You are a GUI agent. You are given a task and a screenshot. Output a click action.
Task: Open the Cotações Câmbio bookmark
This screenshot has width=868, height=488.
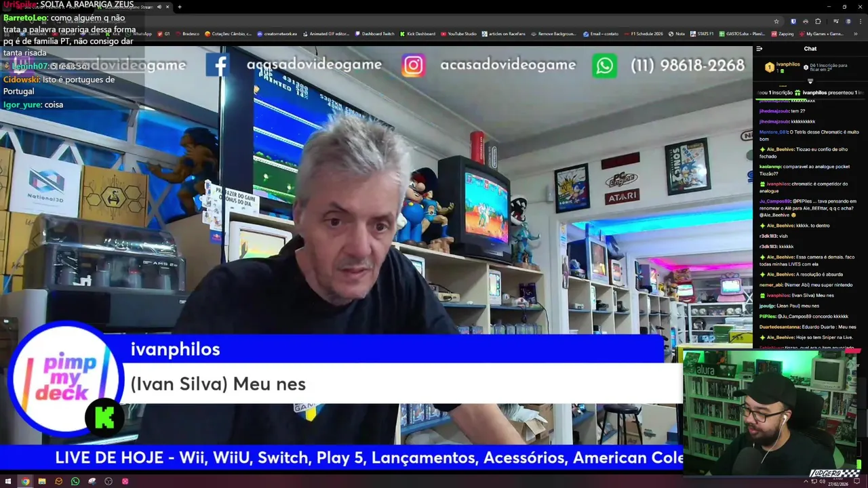(x=228, y=34)
